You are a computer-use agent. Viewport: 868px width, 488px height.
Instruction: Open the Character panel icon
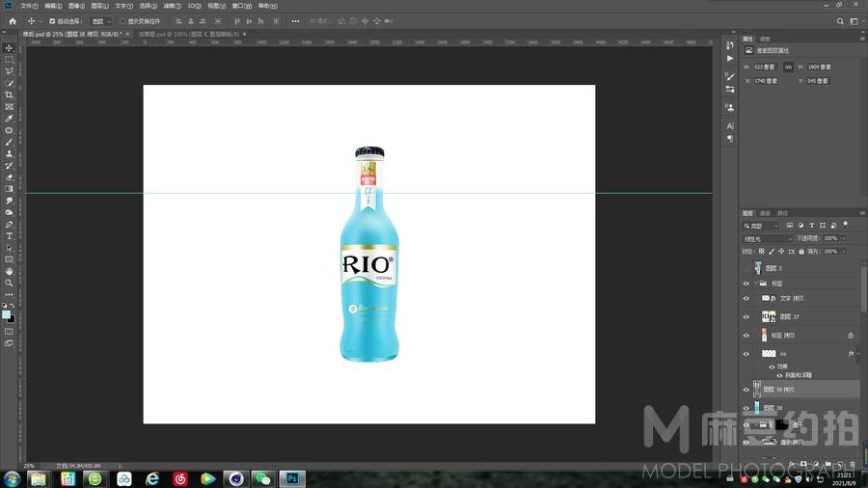click(x=730, y=126)
